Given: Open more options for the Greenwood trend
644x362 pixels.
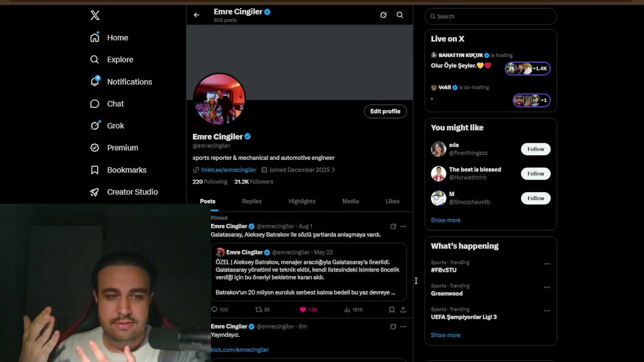Looking at the screenshot, I should tap(547, 288).
